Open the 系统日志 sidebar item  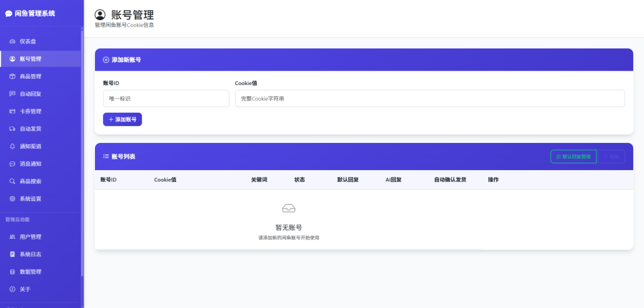click(40, 254)
